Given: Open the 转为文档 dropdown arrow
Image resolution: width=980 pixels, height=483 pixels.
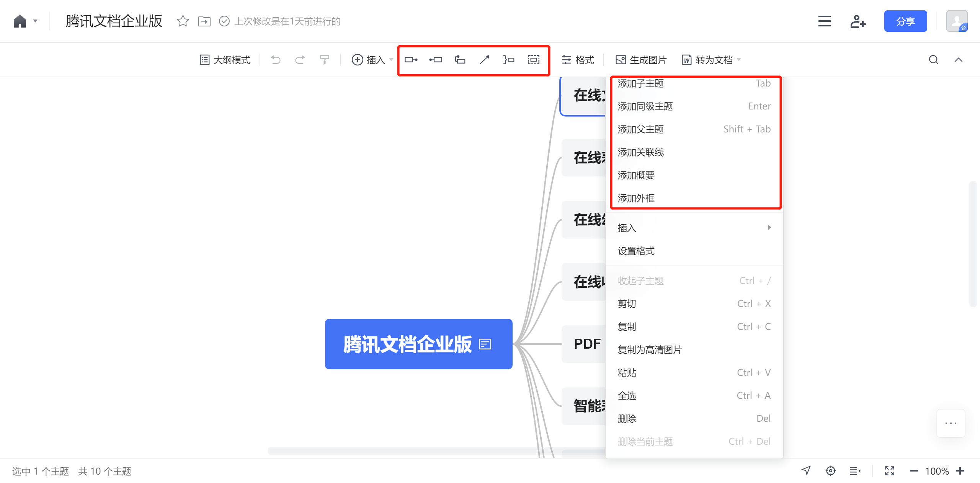Looking at the screenshot, I should pyautogui.click(x=739, y=60).
